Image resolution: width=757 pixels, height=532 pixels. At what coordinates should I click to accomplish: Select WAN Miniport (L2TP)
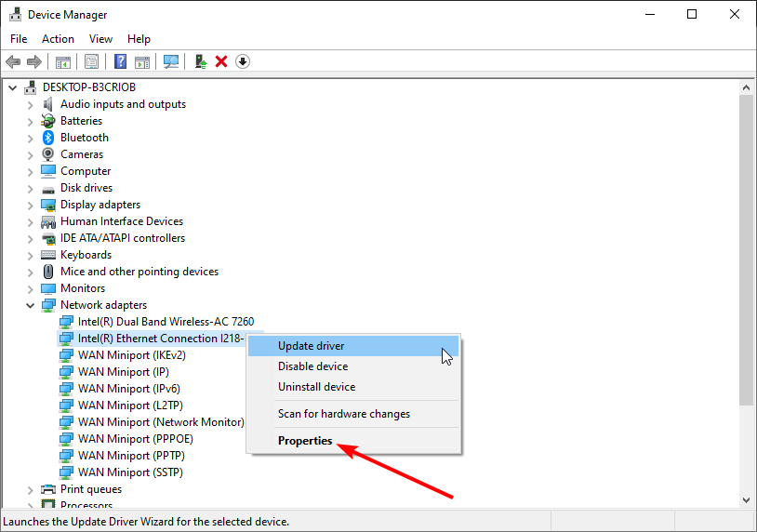(x=130, y=406)
